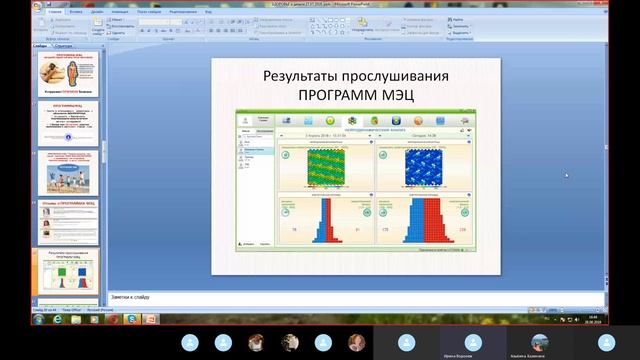Click the Удалить slide button
The image size is (640, 360).
coord(116,33)
